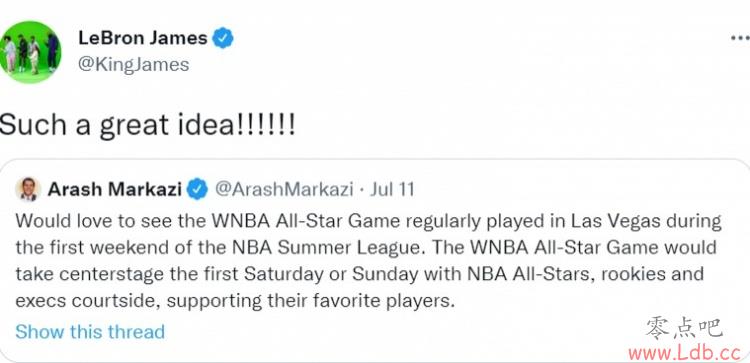The image size is (750, 363).
Task: Click Show this thread
Action: coord(90,331)
